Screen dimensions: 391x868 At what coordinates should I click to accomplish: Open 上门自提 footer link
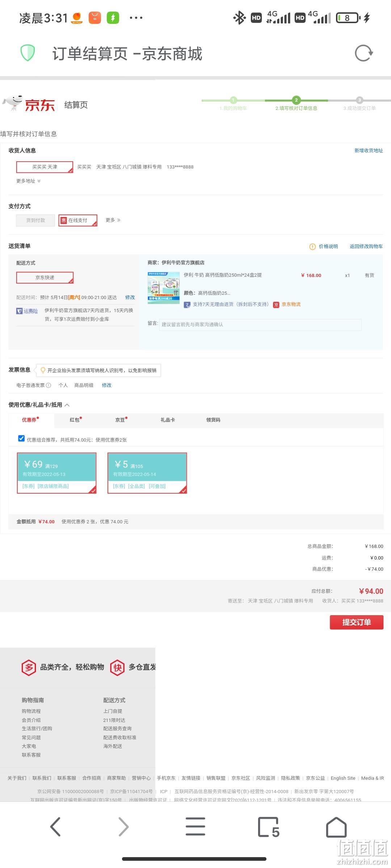click(113, 711)
